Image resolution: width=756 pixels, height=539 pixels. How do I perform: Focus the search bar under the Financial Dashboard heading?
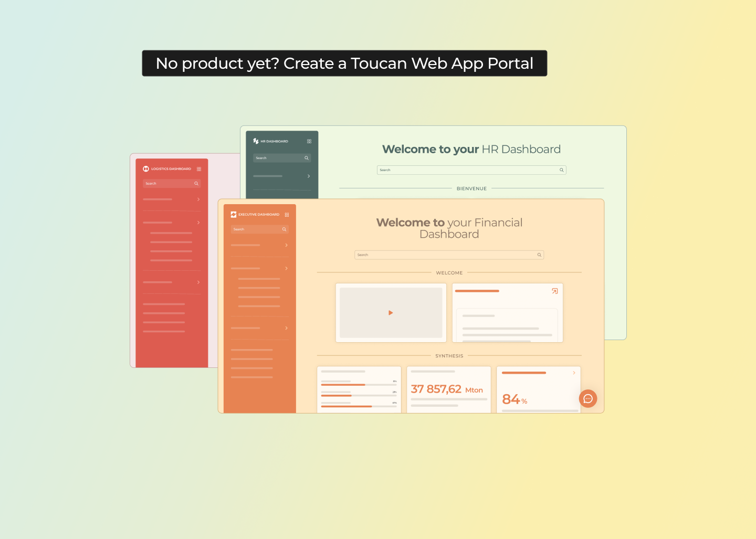click(449, 255)
